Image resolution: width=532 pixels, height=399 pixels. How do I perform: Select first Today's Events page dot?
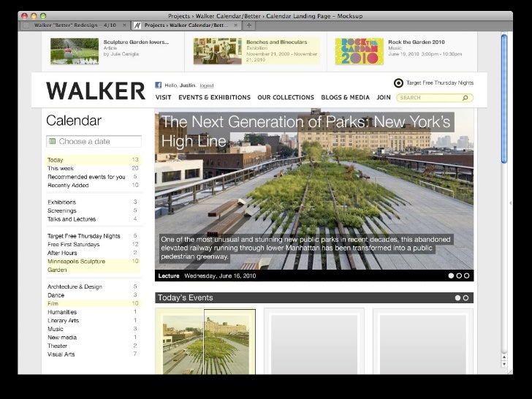[x=457, y=297]
